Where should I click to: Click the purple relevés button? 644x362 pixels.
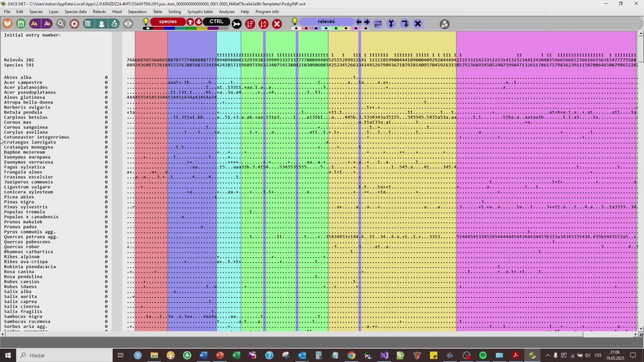click(x=327, y=22)
